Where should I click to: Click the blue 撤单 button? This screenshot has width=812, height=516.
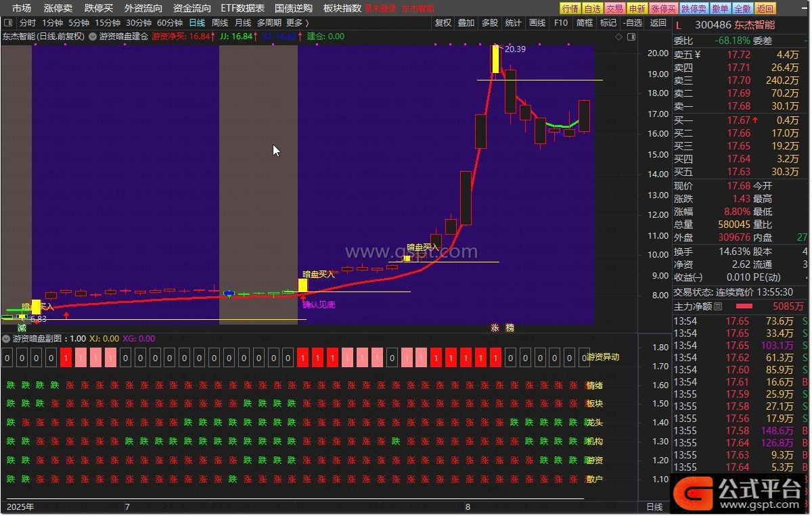tap(721, 9)
